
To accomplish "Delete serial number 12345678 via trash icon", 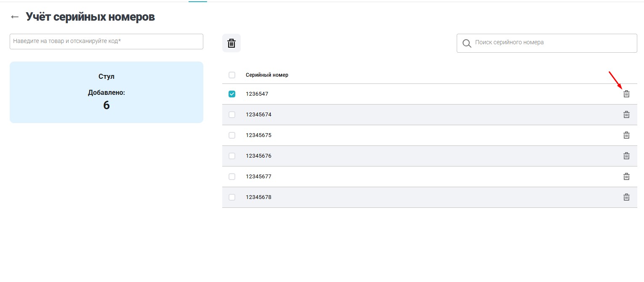I will (x=626, y=197).
